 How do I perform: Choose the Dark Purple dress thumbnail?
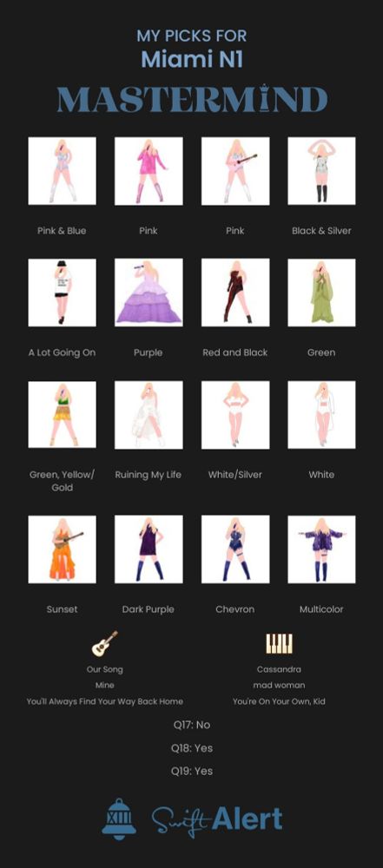coord(149,549)
